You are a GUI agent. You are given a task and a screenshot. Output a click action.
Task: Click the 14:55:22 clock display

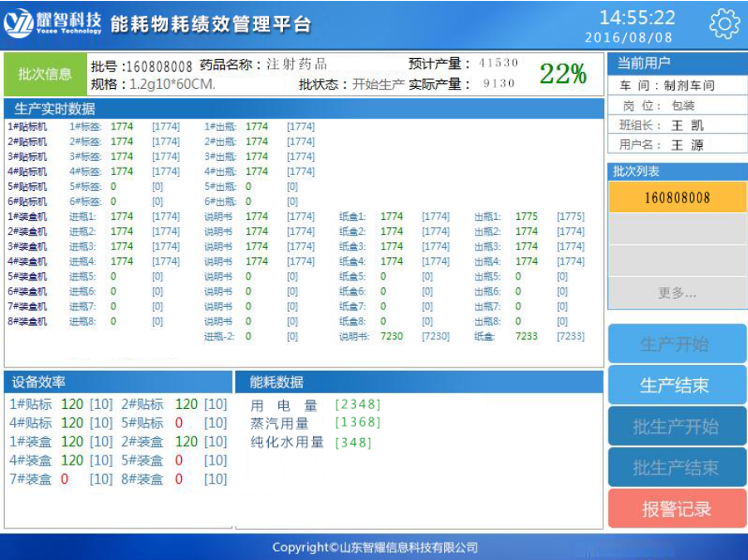point(637,17)
